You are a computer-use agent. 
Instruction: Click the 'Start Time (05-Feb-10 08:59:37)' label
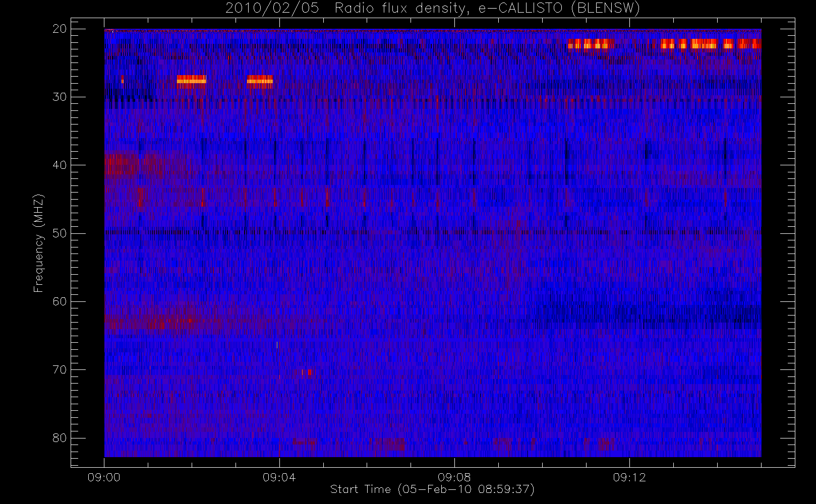pos(432,489)
